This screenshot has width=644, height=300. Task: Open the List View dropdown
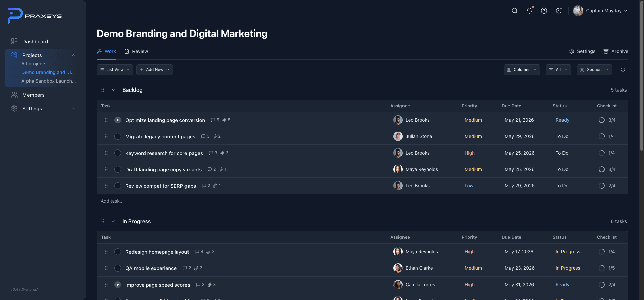click(115, 70)
